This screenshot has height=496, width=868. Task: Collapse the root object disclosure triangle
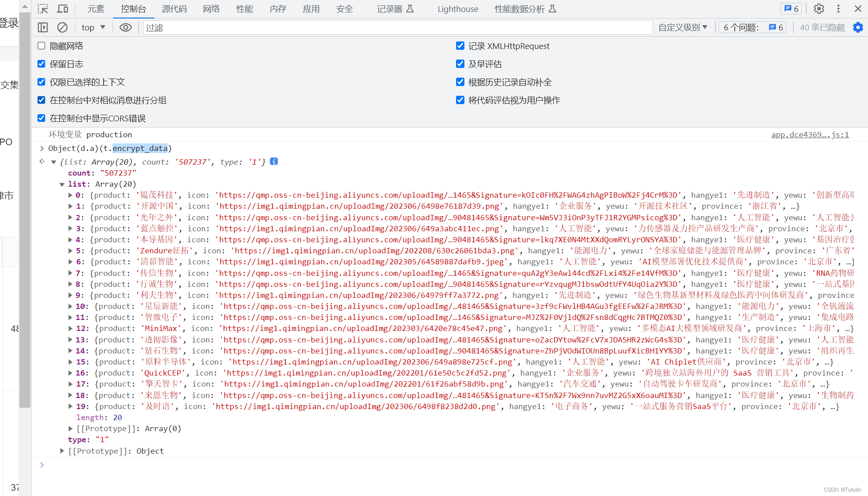tap(54, 162)
